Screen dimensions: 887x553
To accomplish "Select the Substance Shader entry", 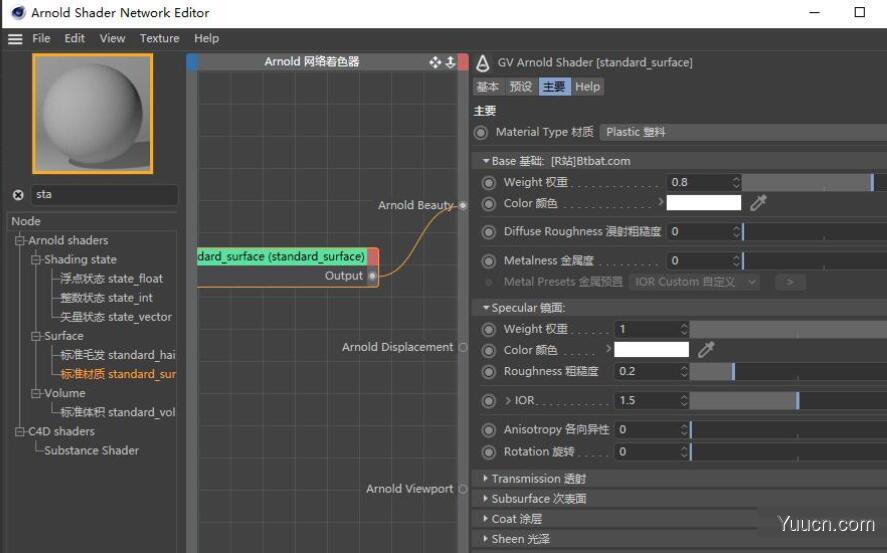I will point(92,451).
